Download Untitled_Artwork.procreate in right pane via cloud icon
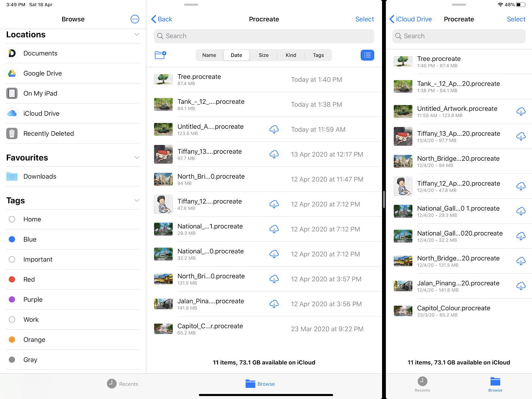532x399 pixels. click(521, 111)
